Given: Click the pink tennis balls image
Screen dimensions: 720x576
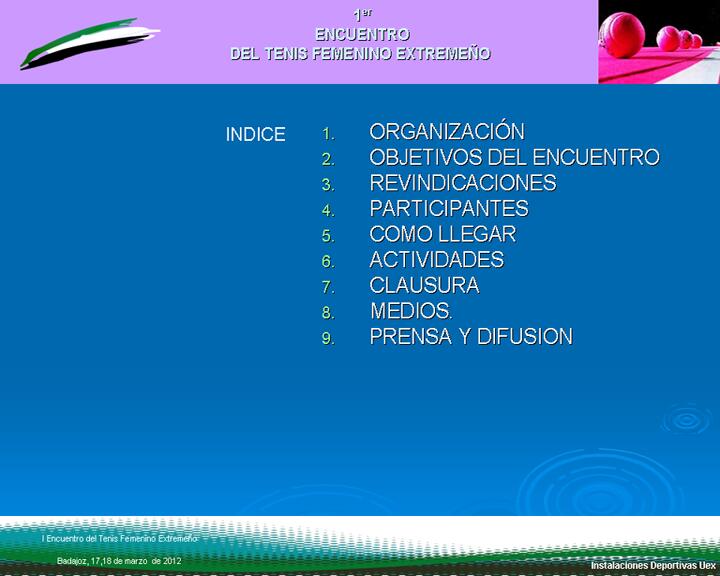Looking at the screenshot, I should pos(658,42).
